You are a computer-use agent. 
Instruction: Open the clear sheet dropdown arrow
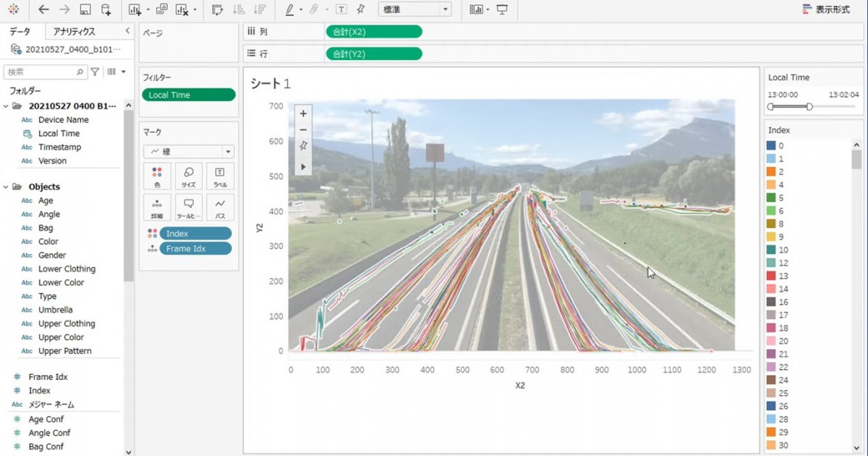point(195,10)
